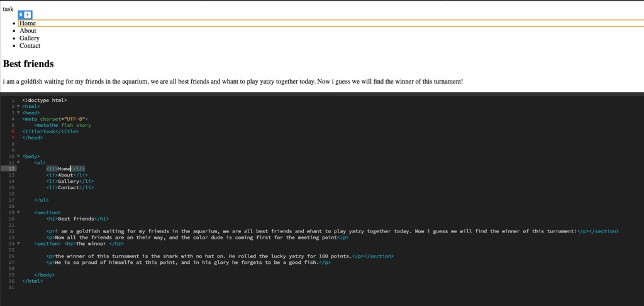The width and height of the screenshot is (644, 306).
Task: Click Home item in the preview list
Action: tap(28, 23)
